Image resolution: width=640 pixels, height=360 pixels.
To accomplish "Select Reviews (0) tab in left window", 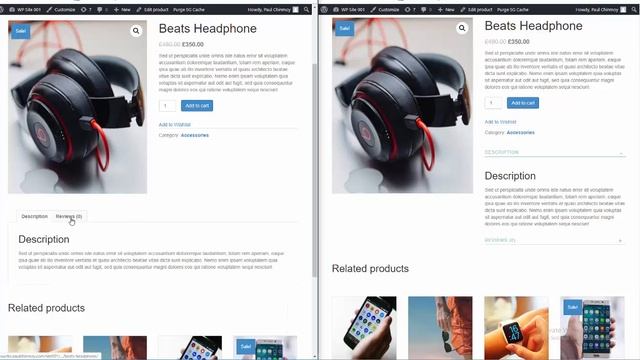I will click(69, 216).
